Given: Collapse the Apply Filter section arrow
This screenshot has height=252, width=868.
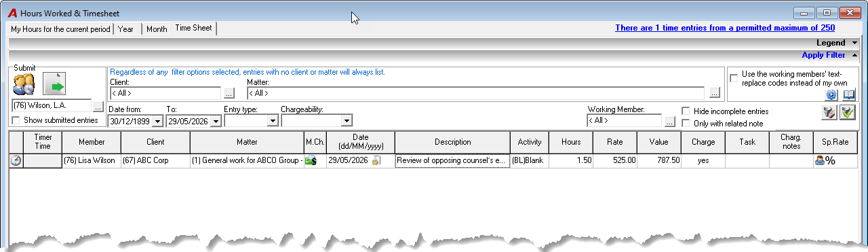Looking at the screenshot, I should (x=854, y=55).
